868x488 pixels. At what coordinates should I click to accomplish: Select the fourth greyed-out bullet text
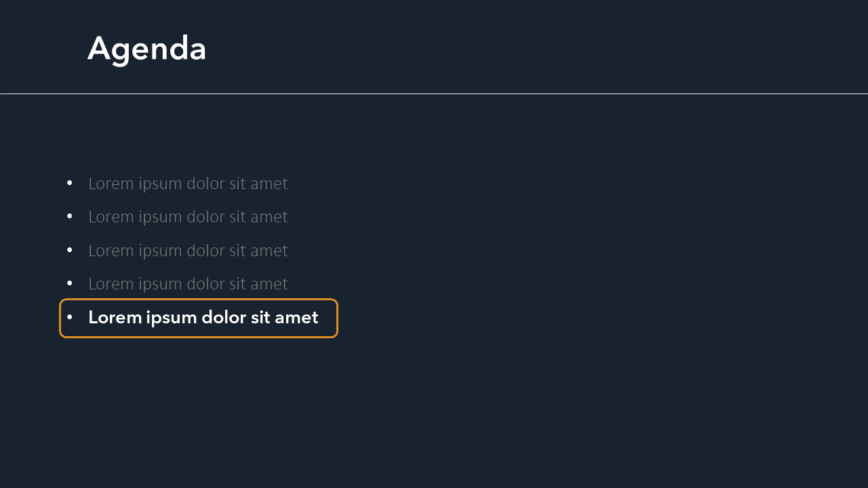[x=188, y=284]
